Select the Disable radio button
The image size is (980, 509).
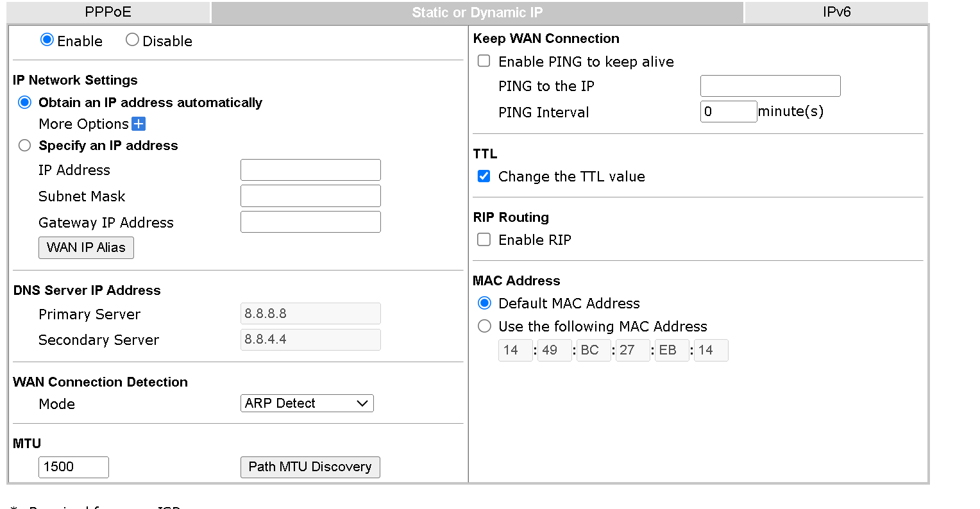(x=132, y=39)
